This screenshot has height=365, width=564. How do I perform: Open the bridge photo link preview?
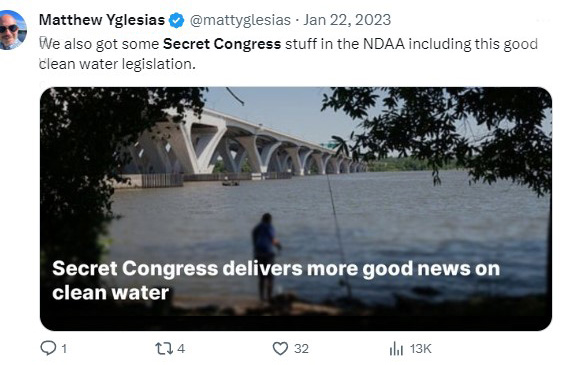click(296, 209)
